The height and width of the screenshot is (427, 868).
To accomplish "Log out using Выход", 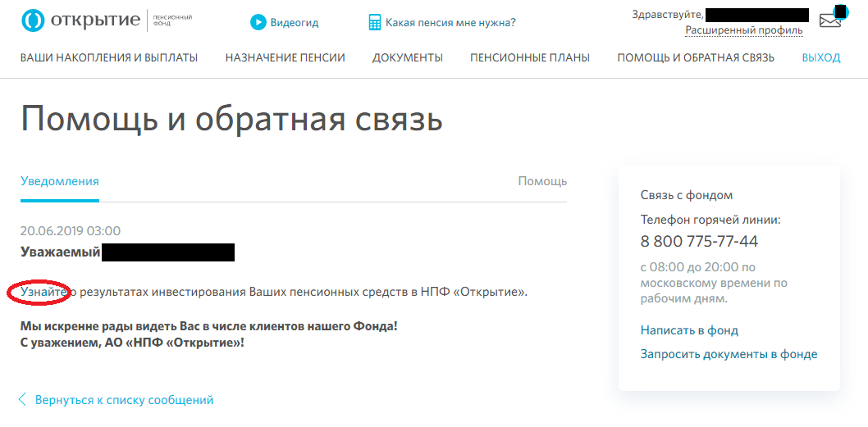I will [821, 57].
